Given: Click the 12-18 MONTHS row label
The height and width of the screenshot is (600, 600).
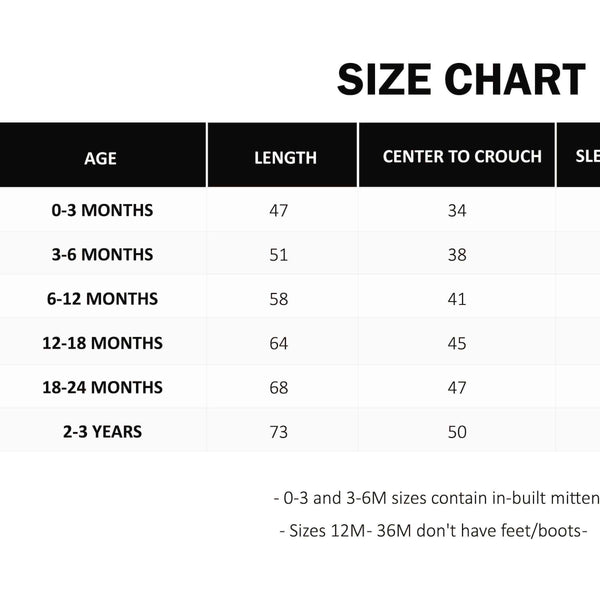Looking at the screenshot, I should [x=102, y=343].
